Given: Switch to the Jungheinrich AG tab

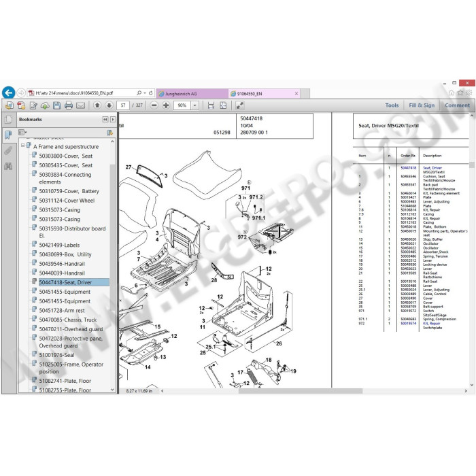Looking at the screenshot, I should pos(192,94).
